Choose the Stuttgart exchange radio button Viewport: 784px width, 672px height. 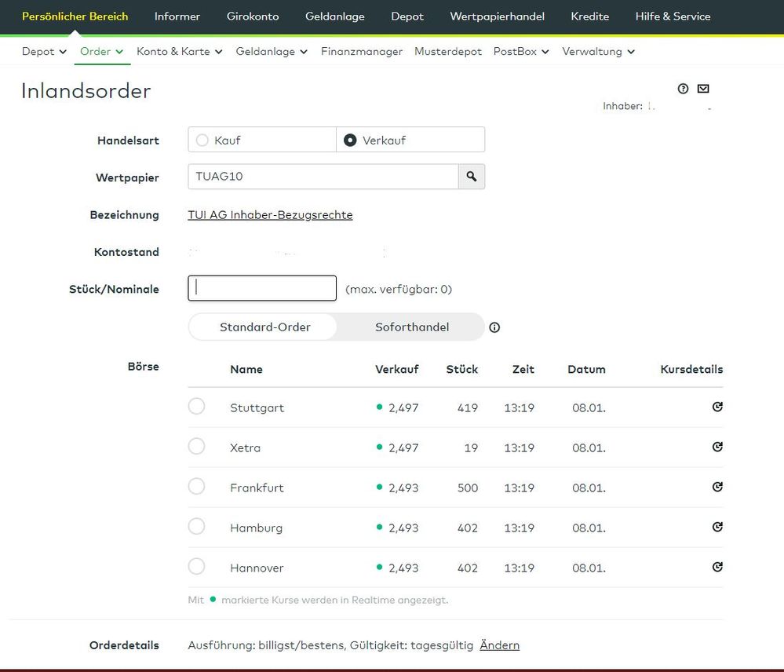(x=197, y=407)
